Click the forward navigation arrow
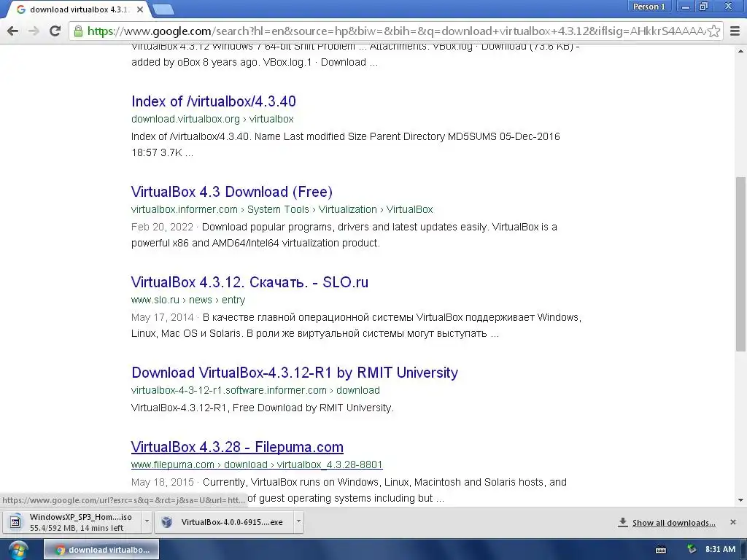The image size is (747, 560). (34, 31)
